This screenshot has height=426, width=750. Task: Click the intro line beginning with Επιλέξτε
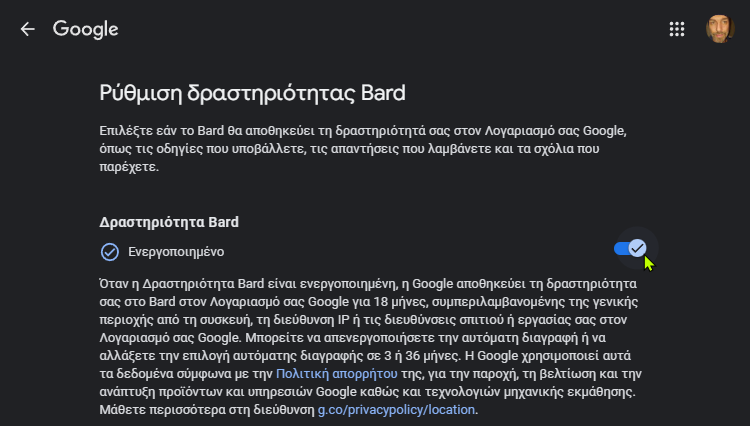click(x=363, y=131)
